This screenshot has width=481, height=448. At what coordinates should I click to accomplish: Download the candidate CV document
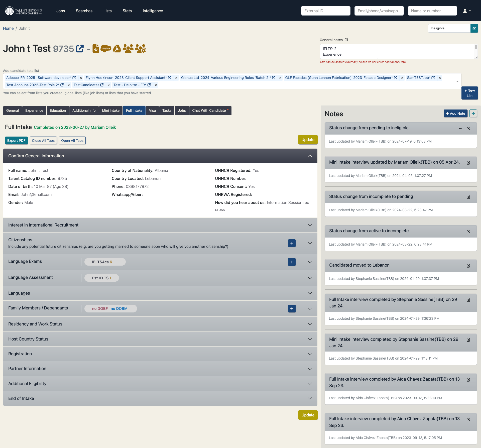click(x=96, y=49)
